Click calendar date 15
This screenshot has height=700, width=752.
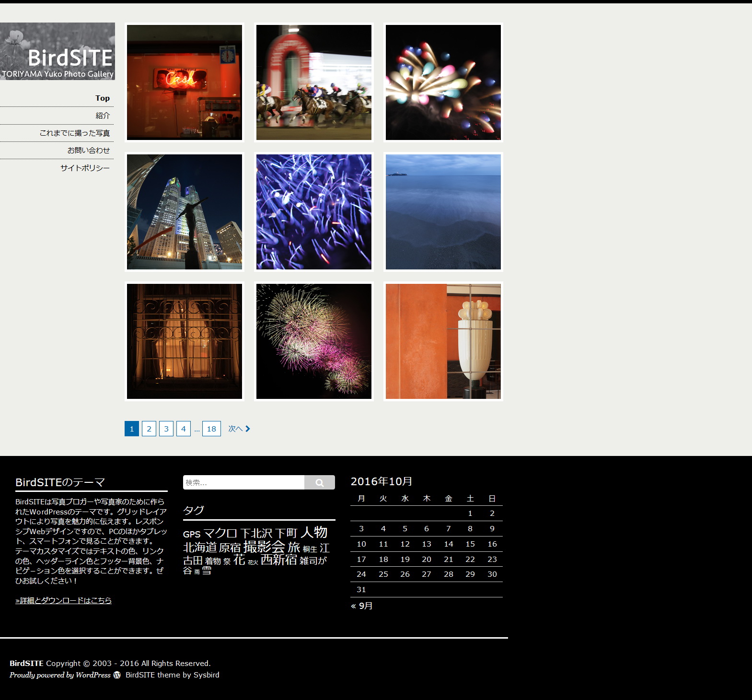click(x=470, y=544)
